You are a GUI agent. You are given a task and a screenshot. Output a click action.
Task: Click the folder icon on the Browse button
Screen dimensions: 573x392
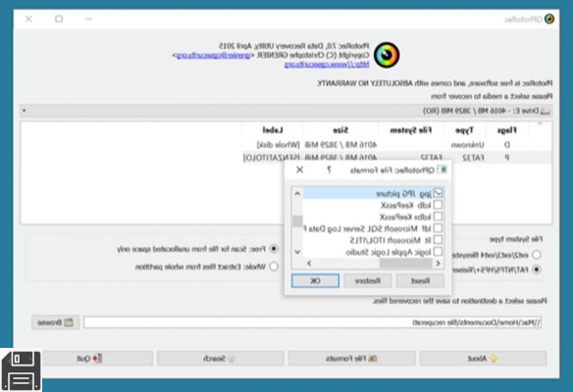pos(69,322)
